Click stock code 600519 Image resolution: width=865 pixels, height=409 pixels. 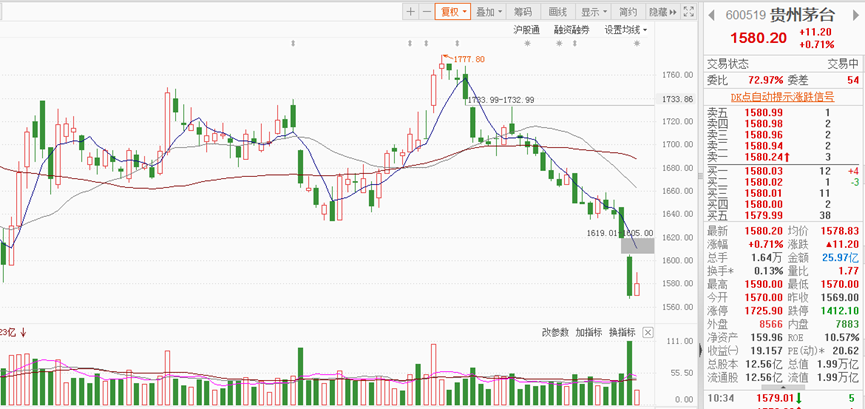point(746,15)
